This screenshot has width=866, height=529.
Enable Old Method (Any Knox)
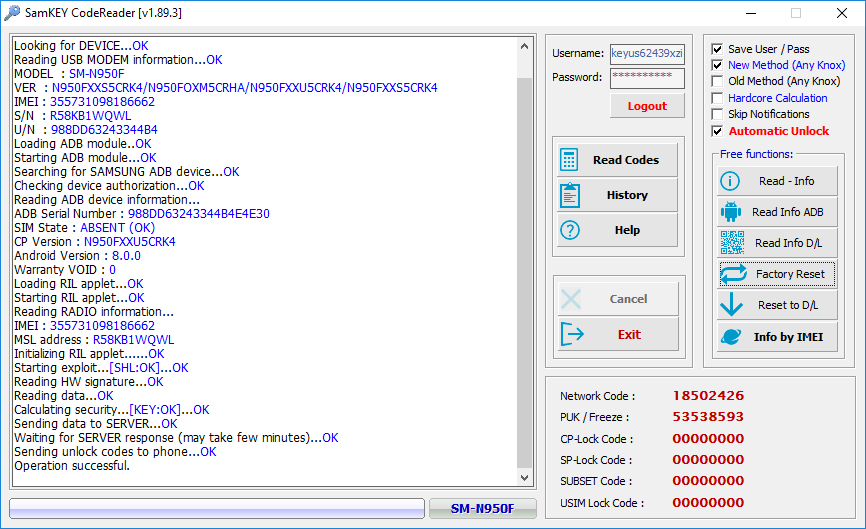[x=717, y=81]
